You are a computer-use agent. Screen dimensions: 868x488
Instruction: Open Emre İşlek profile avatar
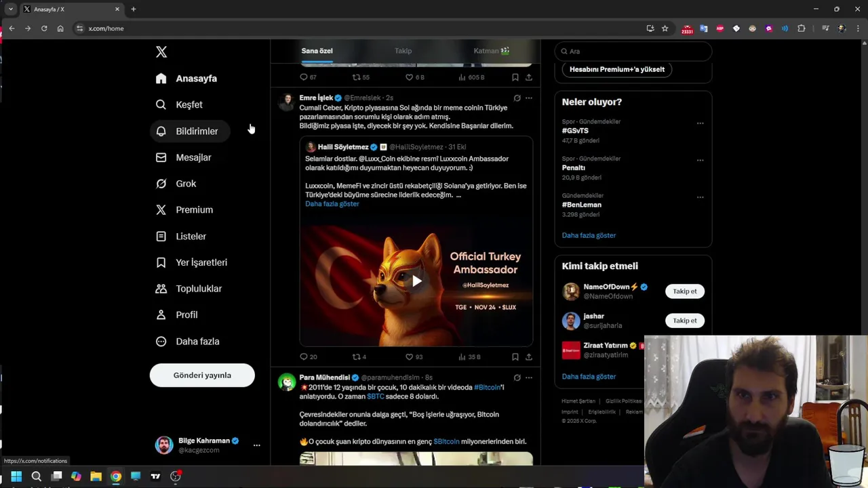287,102
